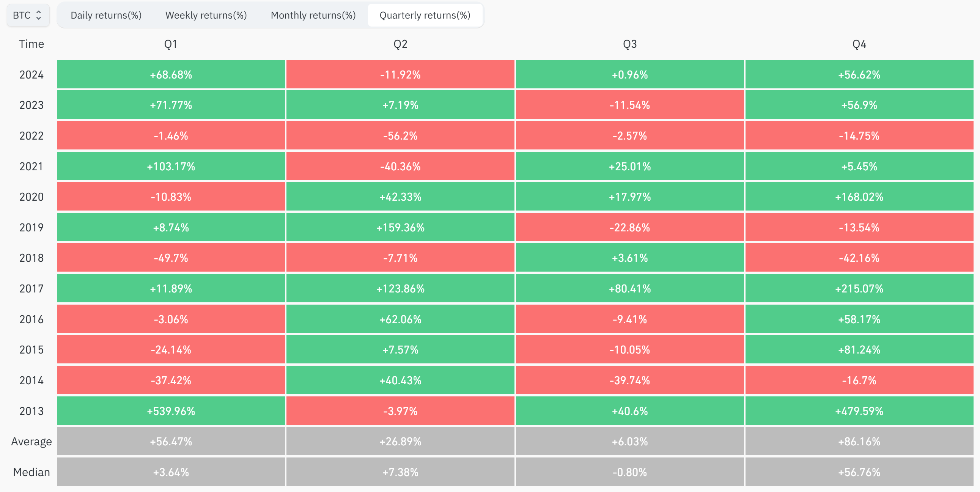The height and width of the screenshot is (492, 980).
Task: Click the -49.7% cell in 2018
Action: [171, 258]
